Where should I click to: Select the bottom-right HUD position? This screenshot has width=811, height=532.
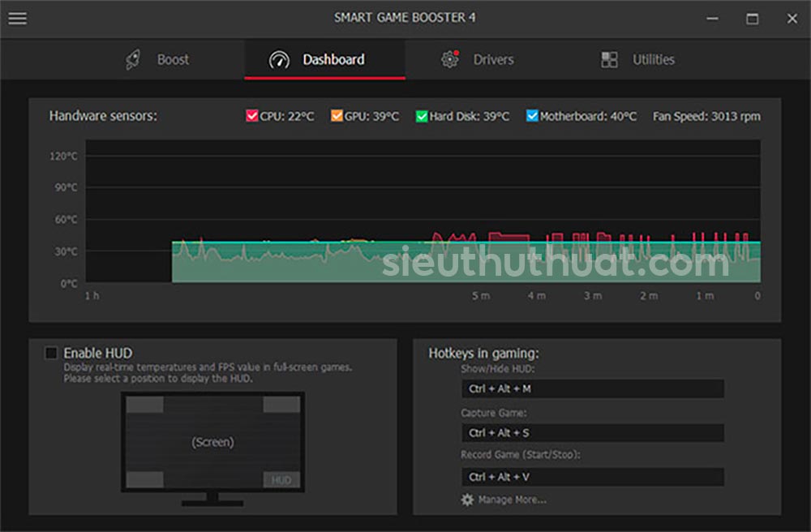(x=281, y=479)
